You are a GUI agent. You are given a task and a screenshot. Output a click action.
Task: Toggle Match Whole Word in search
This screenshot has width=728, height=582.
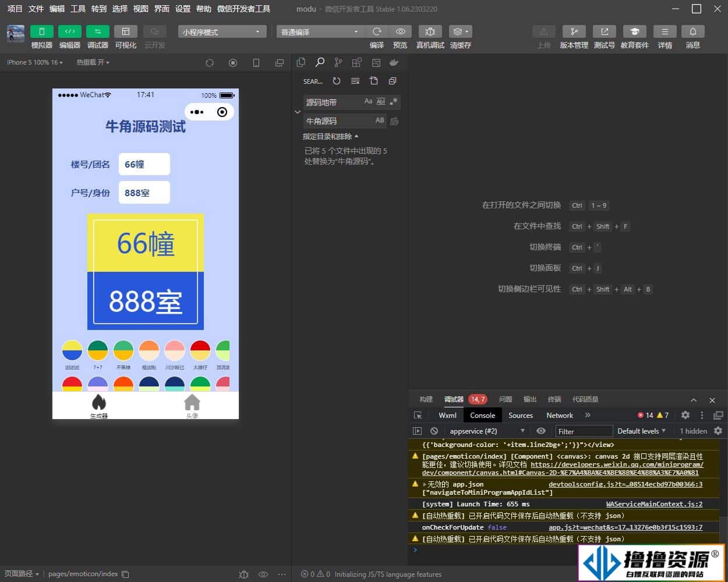[x=381, y=101]
